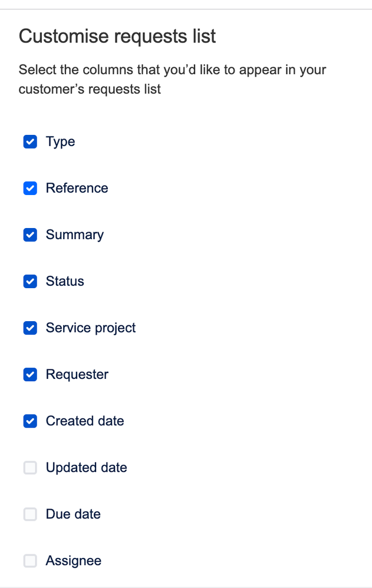Enable the Updated date column
The height and width of the screenshot is (588, 372).
pos(29,467)
